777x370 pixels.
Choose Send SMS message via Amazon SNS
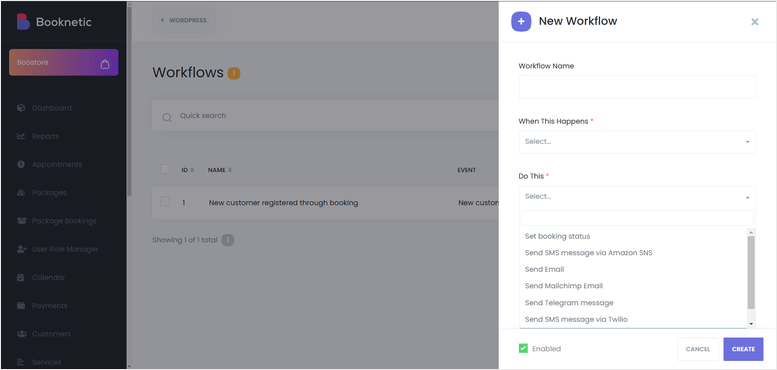point(633,253)
